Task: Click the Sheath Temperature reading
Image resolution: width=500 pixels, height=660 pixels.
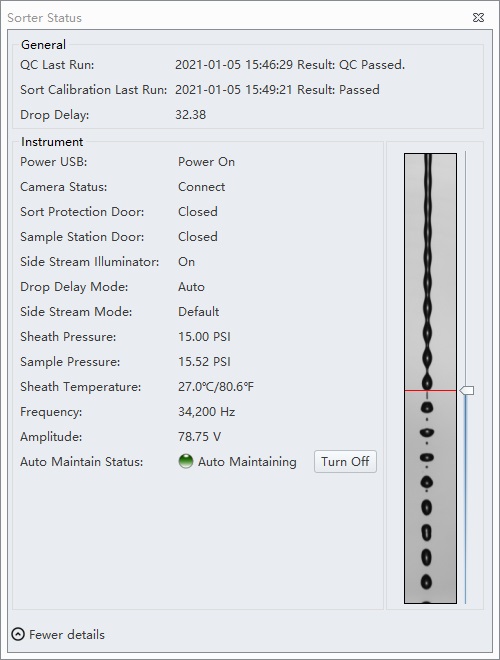Action: click(216, 387)
